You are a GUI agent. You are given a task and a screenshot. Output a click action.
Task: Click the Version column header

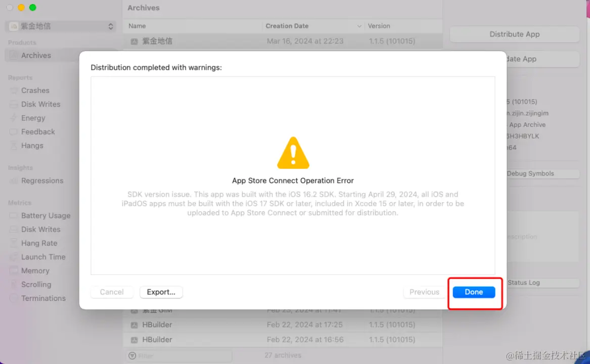[403, 26]
